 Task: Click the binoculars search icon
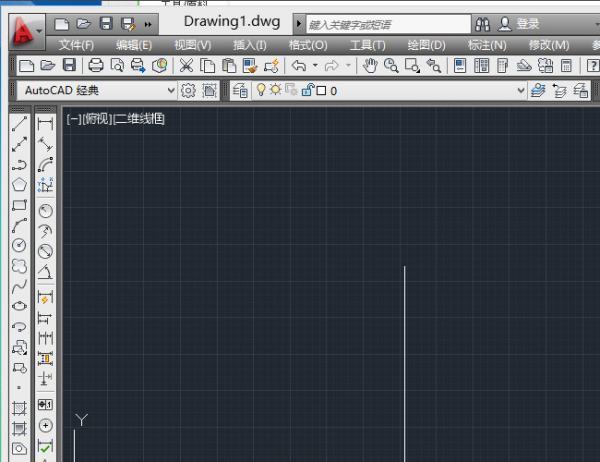[482, 24]
